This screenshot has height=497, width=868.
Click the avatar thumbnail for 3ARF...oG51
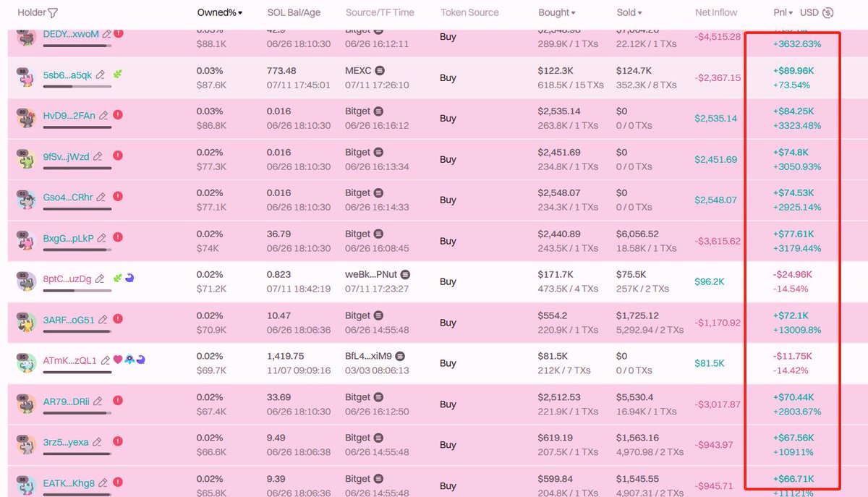click(x=26, y=323)
